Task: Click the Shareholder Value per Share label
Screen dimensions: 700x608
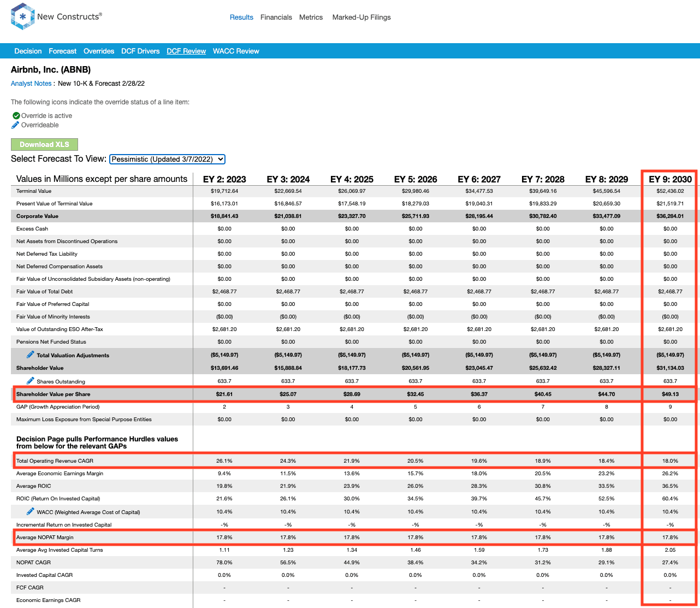Action: coord(54,394)
